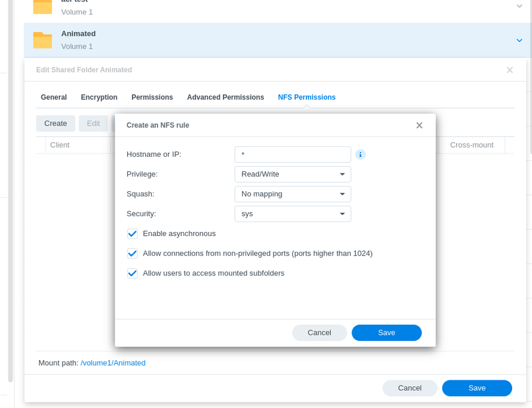This screenshot has height=408, width=532.
Task: Click the hostname info icon
Action: coord(361,155)
